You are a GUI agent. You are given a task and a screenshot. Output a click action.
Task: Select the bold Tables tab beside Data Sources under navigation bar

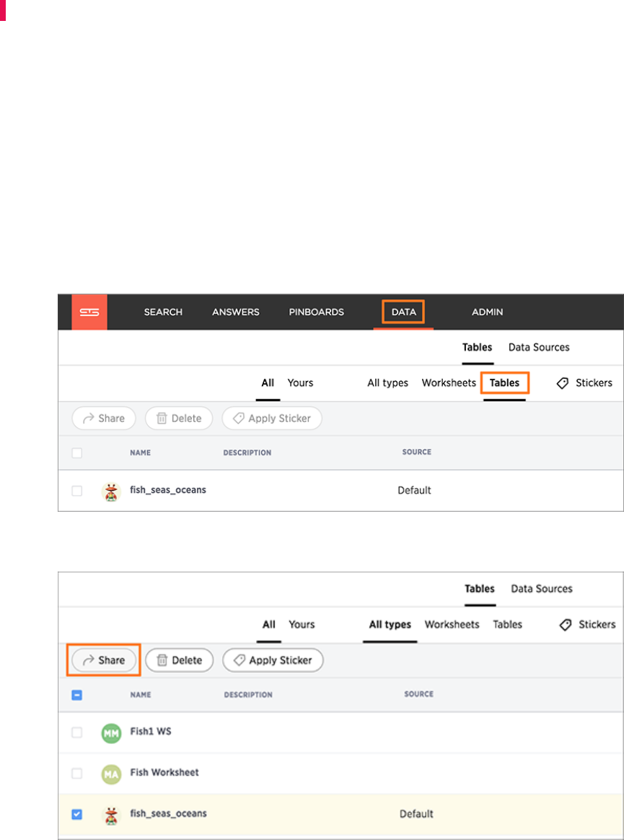coord(478,347)
